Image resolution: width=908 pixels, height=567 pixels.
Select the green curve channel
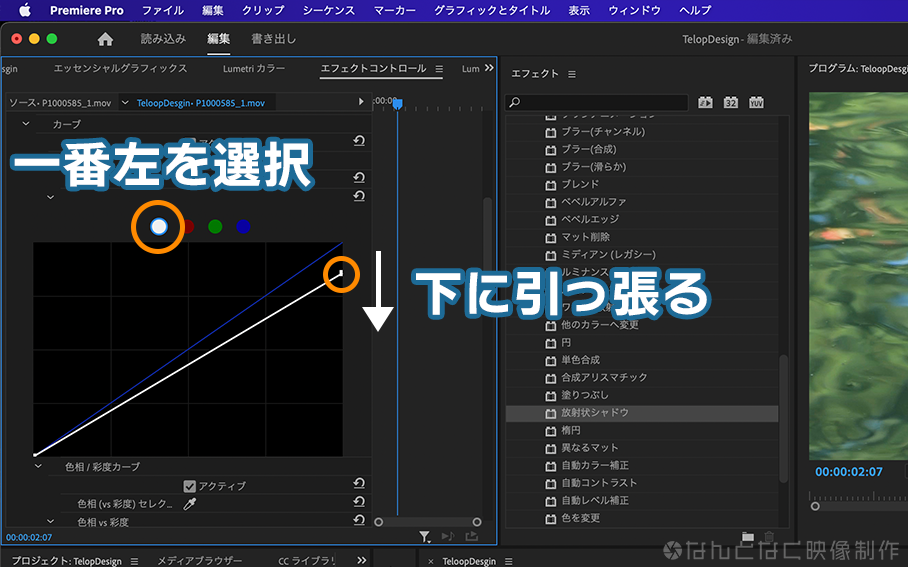pyautogui.click(x=215, y=226)
